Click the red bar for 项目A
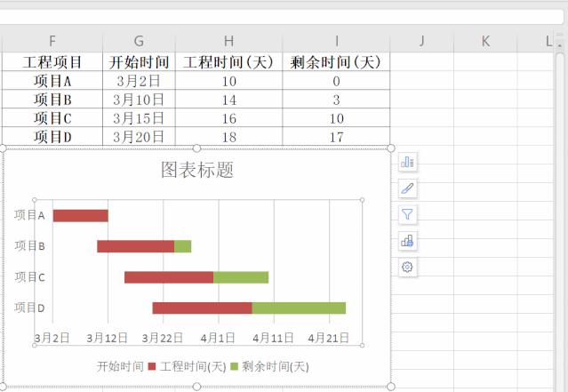Image resolution: width=568 pixels, height=392 pixels. (80, 216)
